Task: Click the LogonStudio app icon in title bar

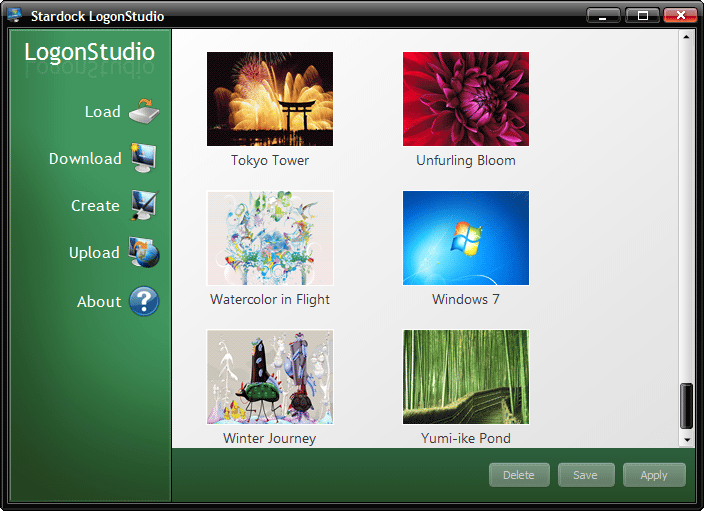Action: click(15, 15)
